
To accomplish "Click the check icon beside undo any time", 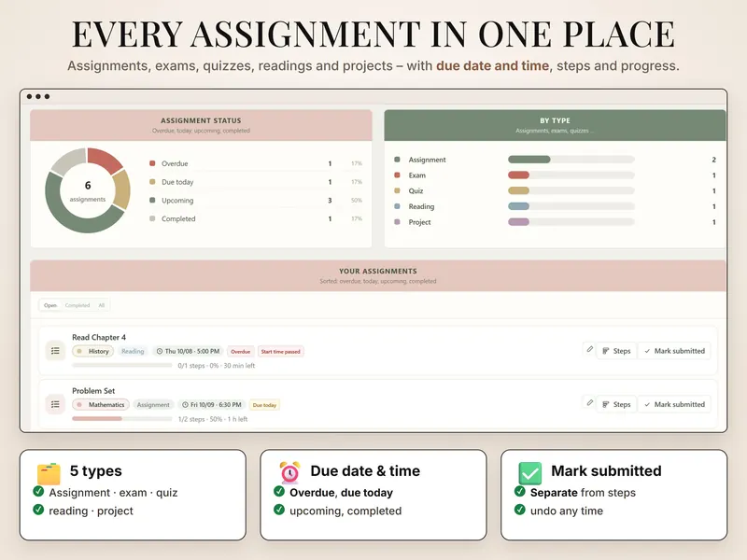I will tap(520, 510).
